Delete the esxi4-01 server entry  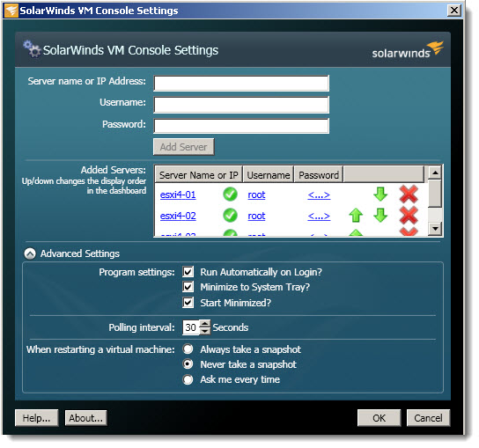[x=409, y=195]
